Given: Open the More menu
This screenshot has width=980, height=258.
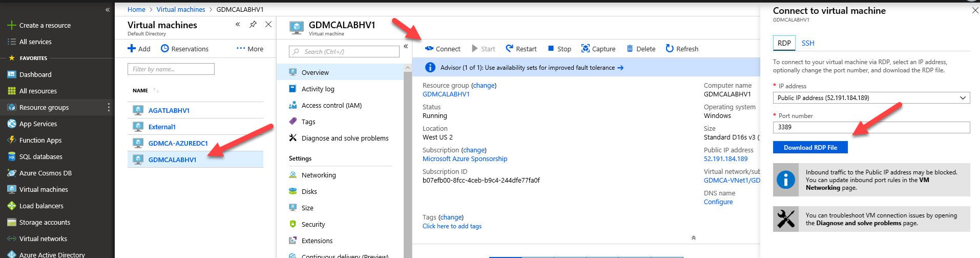Looking at the screenshot, I should pyautogui.click(x=250, y=49).
